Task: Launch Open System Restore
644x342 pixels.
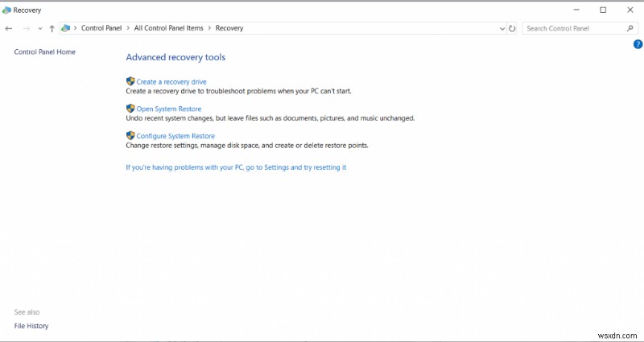Action: [169, 109]
